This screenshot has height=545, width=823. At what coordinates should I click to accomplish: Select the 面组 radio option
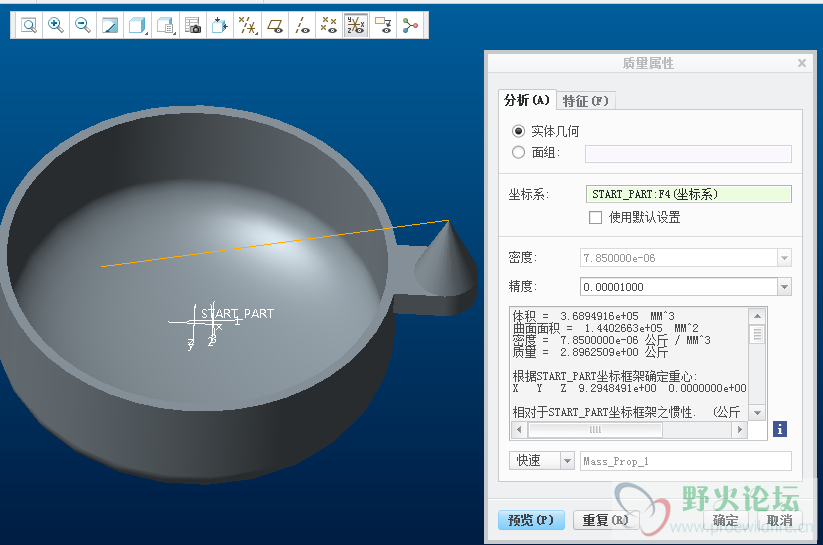tap(518, 152)
